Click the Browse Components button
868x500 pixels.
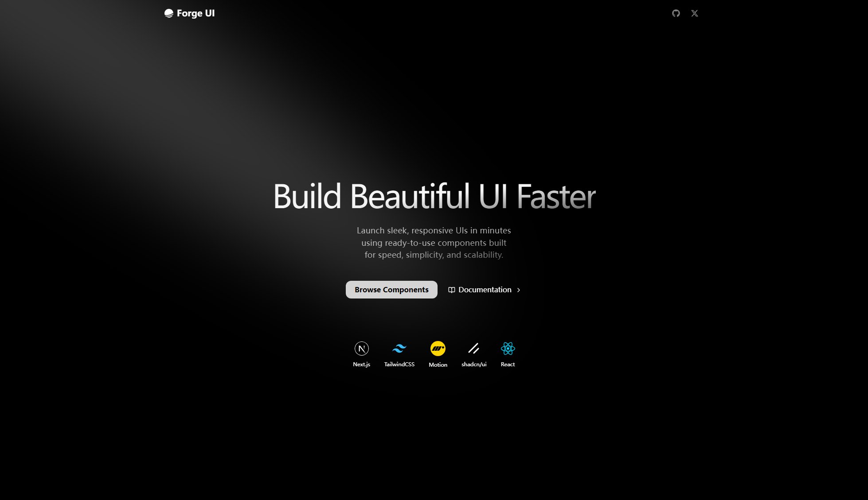pos(391,289)
